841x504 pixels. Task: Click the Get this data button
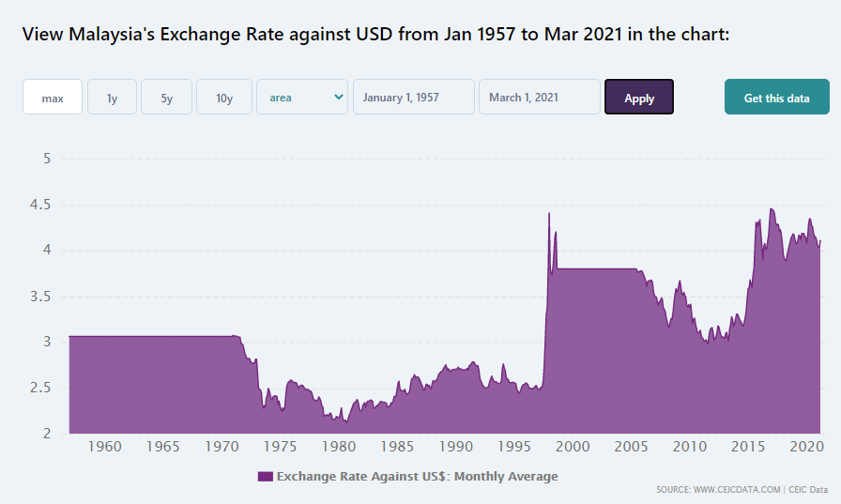pyautogui.click(x=776, y=97)
